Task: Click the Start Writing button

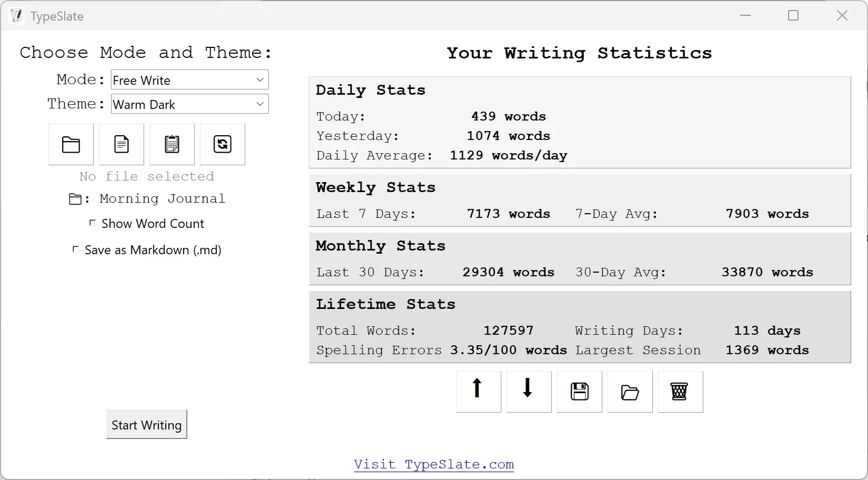Action: coord(147,425)
